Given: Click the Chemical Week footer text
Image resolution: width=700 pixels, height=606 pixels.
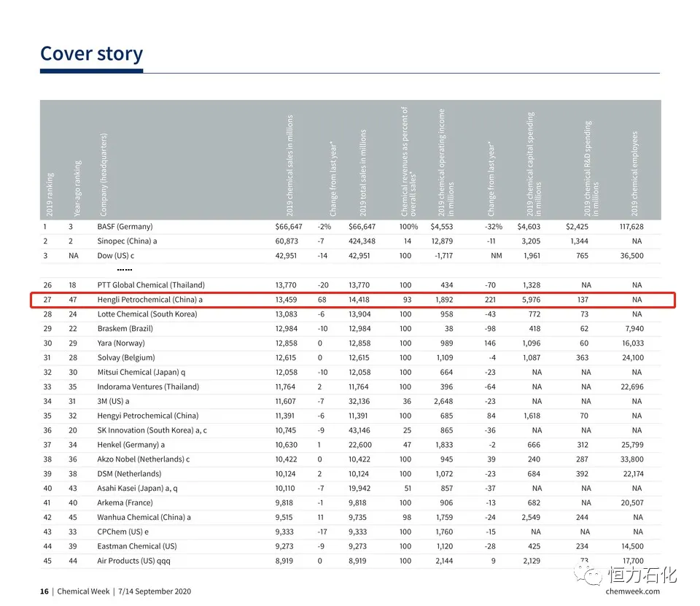Looking at the screenshot, I should [x=83, y=591].
